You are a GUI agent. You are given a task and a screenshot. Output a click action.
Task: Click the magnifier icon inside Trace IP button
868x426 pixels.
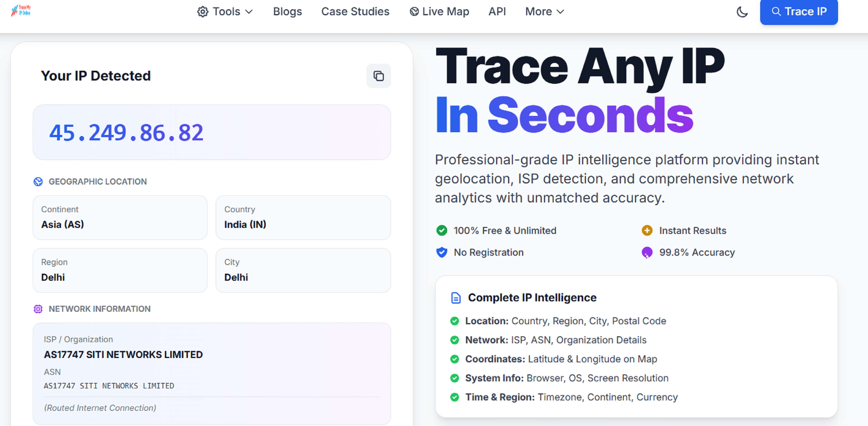click(x=777, y=12)
